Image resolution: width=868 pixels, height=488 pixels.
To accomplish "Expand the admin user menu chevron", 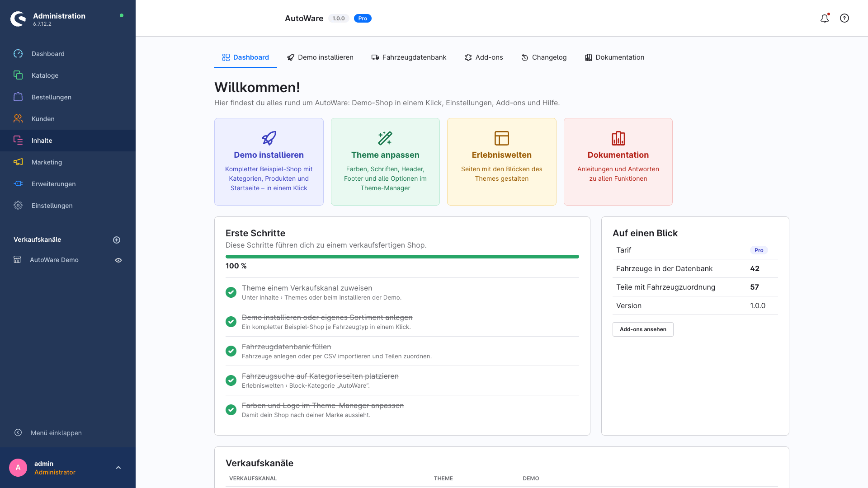I will click(x=118, y=468).
